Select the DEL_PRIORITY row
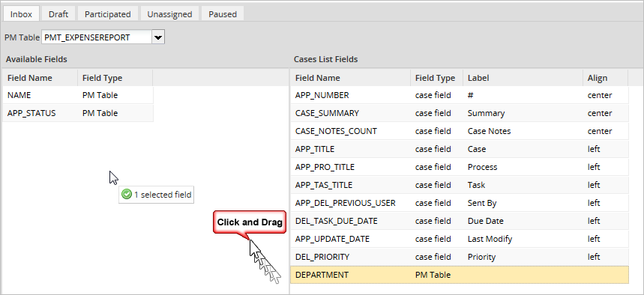The image size is (644, 295). (459, 257)
